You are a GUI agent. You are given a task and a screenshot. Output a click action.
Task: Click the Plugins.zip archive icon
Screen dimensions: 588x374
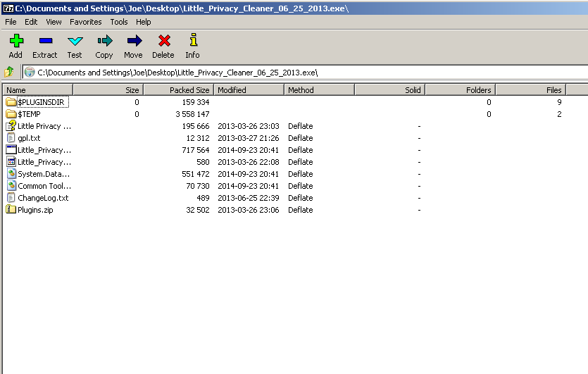(x=11, y=209)
